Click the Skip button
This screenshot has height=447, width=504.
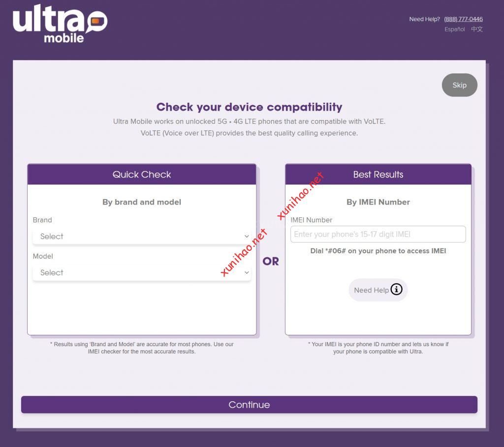pyautogui.click(x=459, y=85)
